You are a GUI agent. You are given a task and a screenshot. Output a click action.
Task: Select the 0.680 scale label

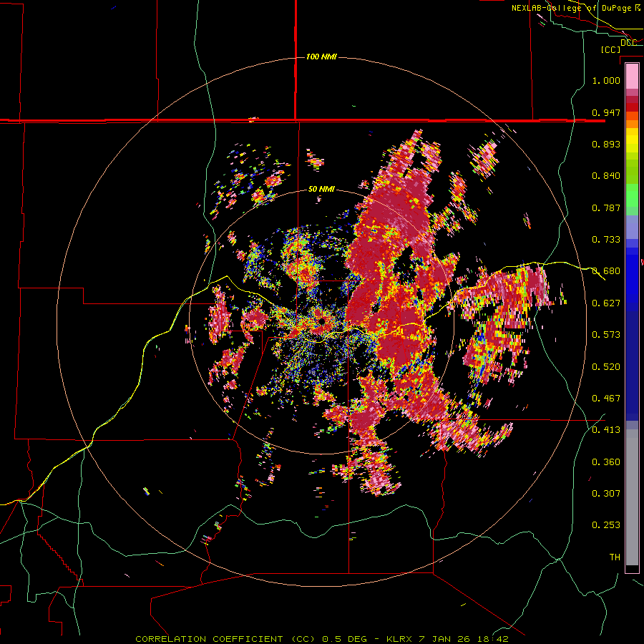(606, 271)
